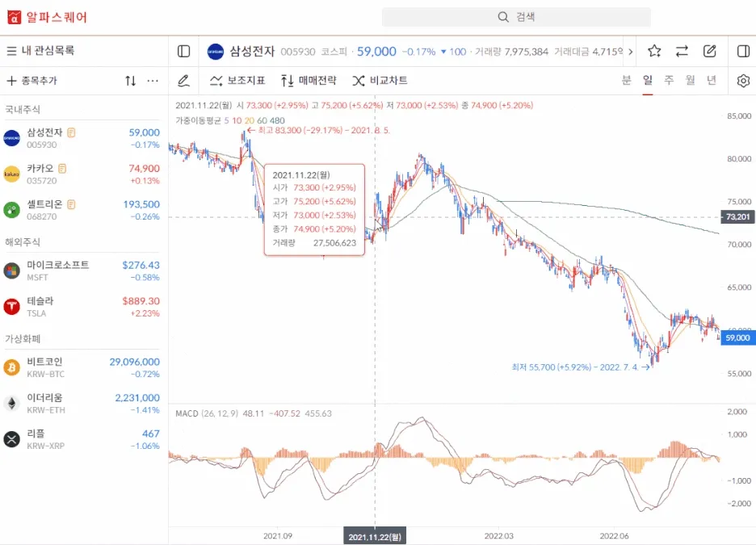Click the 최저 55,700 low annotation
This screenshot has height=545, width=756.
[581, 367]
